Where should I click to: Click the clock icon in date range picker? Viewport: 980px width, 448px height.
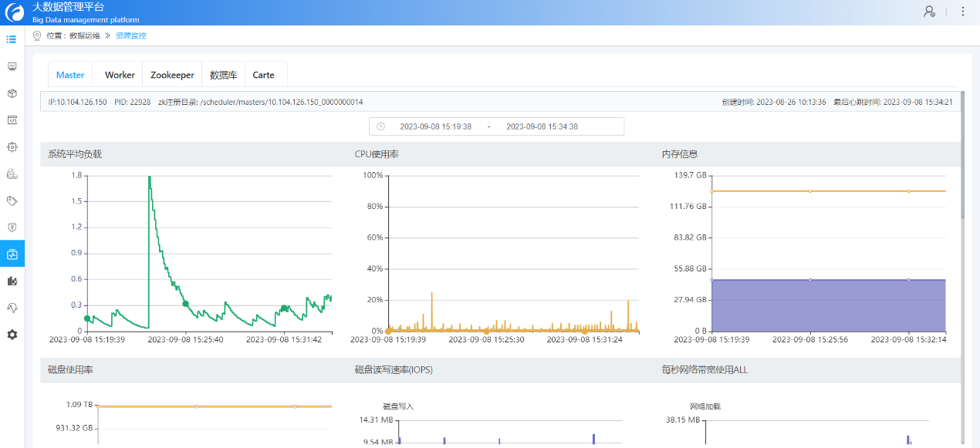[x=380, y=126]
